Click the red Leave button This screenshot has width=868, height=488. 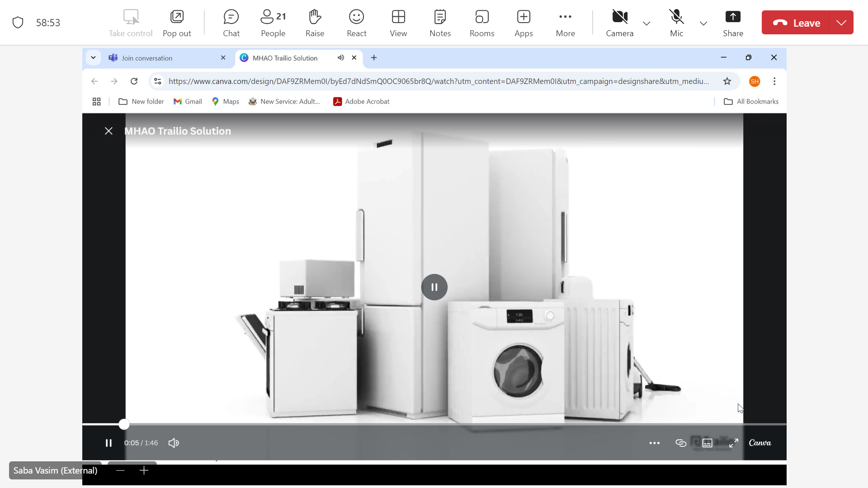point(796,23)
